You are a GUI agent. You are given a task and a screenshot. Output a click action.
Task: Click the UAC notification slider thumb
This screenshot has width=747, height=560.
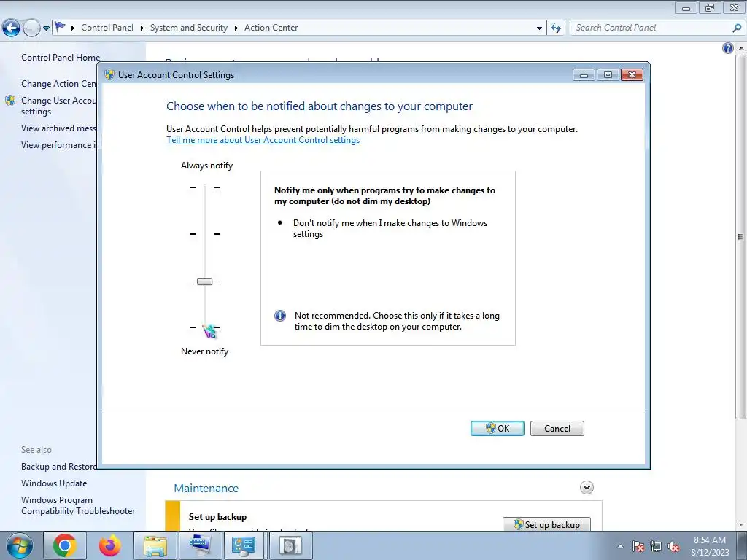tap(204, 281)
